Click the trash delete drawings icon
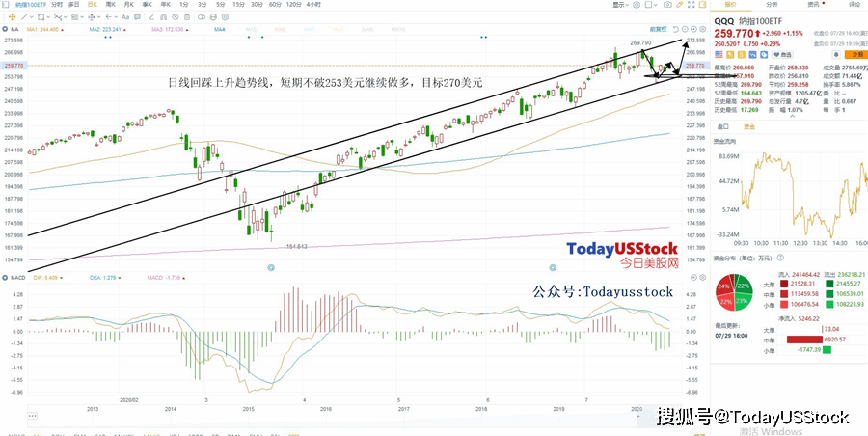Viewport: 868px width, 436px height. click(187, 17)
